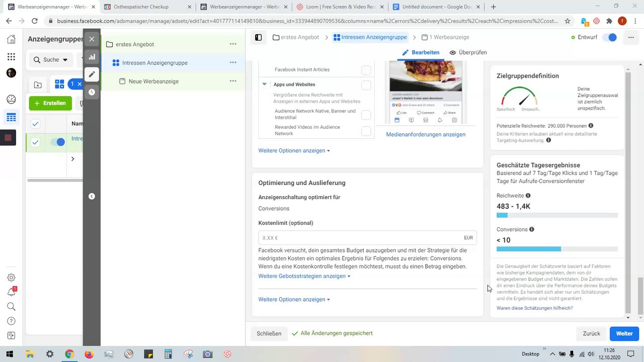Expand Weitere Gebotsstrategien anzeigen

(x=304, y=276)
